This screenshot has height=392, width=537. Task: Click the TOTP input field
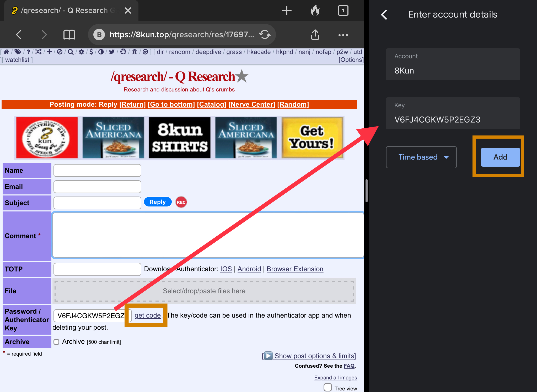coord(97,269)
